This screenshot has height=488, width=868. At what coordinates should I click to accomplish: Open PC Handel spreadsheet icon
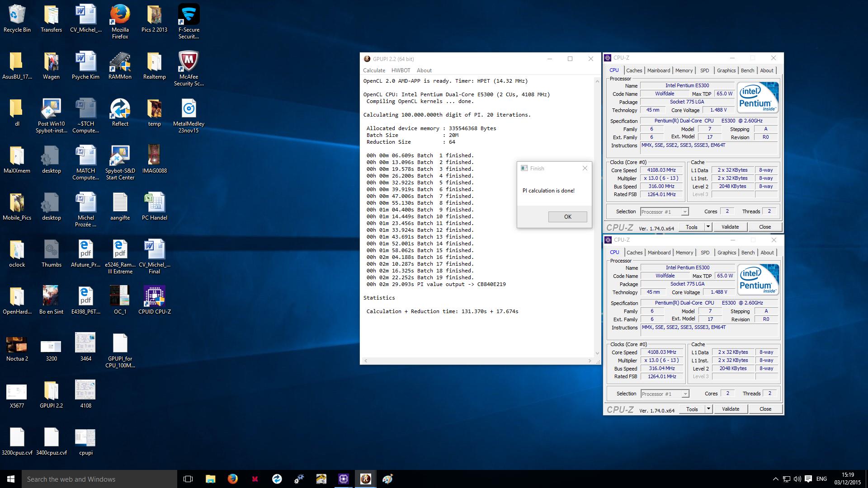tap(154, 206)
